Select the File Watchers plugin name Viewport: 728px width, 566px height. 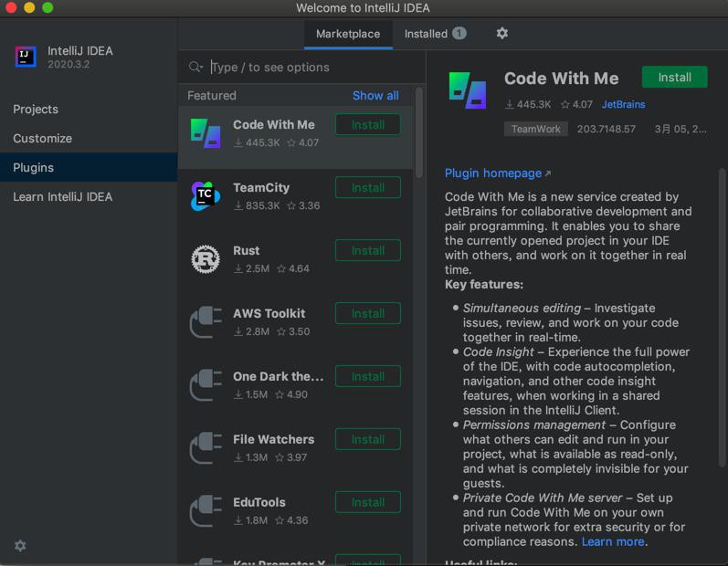(273, 439)
